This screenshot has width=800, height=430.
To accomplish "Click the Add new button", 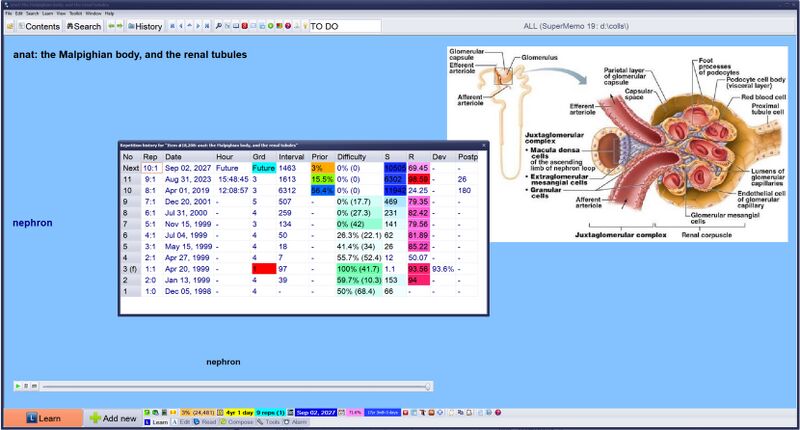I will pos(113,418).
